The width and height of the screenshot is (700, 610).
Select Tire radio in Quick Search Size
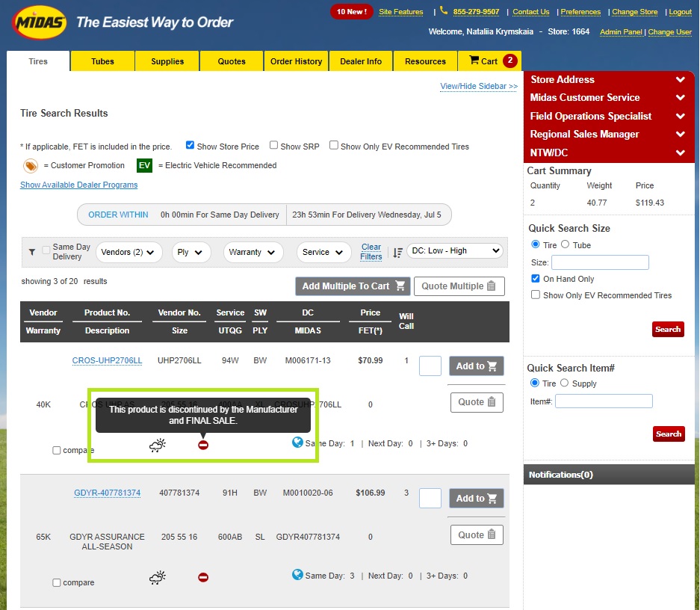point(535,244)
